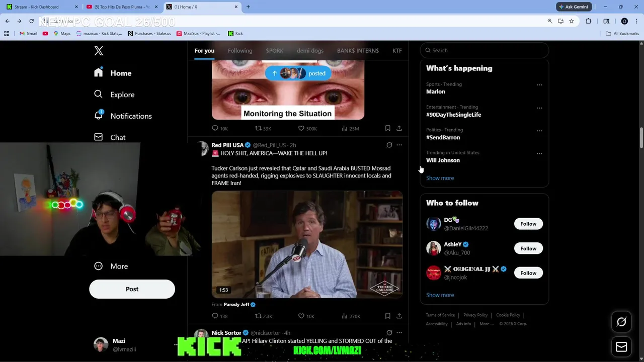Screen dimensions: 644x362
Task: Open the Grok floating button
Action: 621,322
